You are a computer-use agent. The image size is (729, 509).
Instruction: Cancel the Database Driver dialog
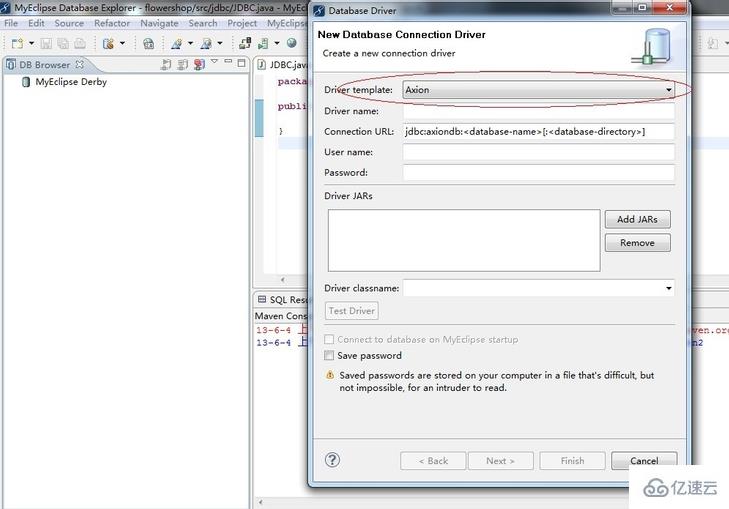tap(644, 461)
